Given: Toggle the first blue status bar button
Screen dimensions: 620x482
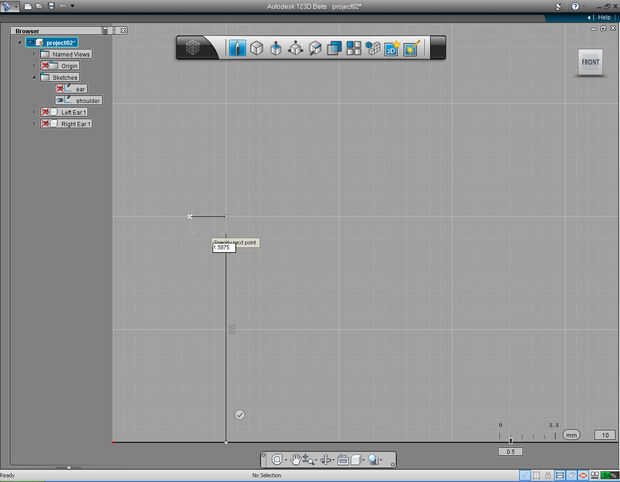Looking at the screenshot, I should pyautogui.click(x=525, y=475).
